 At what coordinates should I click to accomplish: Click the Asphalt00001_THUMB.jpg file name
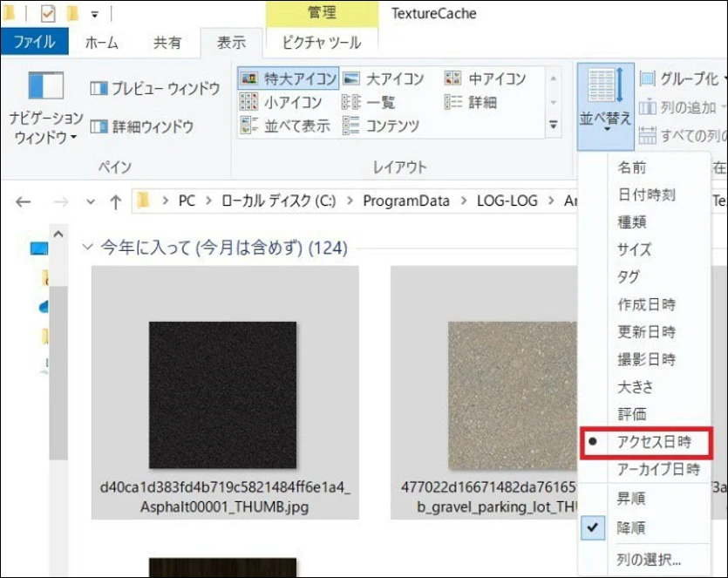(x=225, y=497)
